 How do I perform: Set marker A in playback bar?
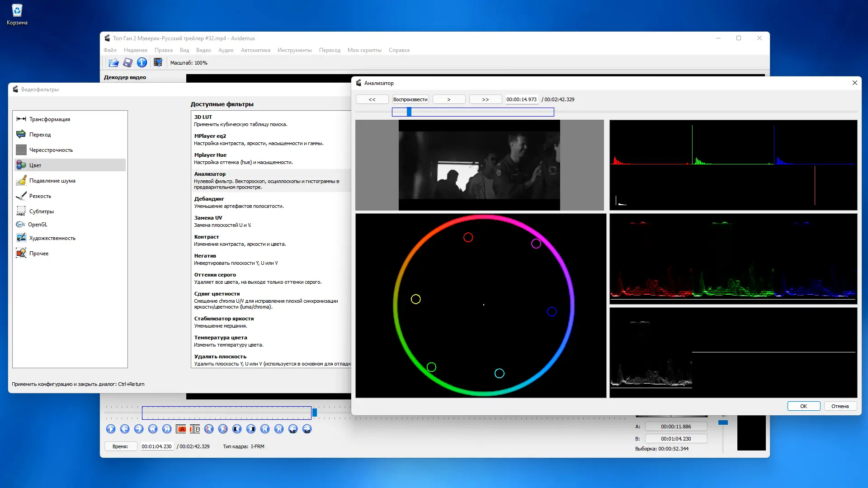pyautogui.click(x=181, y=429)
